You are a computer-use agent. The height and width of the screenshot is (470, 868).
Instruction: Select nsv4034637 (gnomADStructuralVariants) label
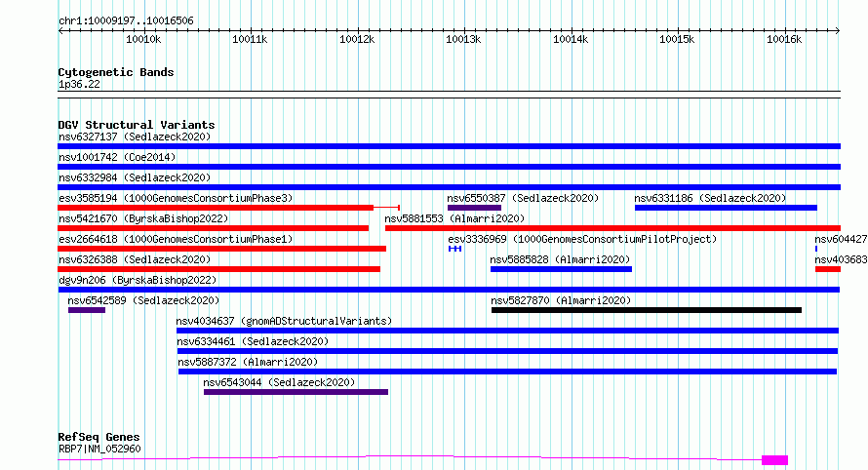point(284,321)
